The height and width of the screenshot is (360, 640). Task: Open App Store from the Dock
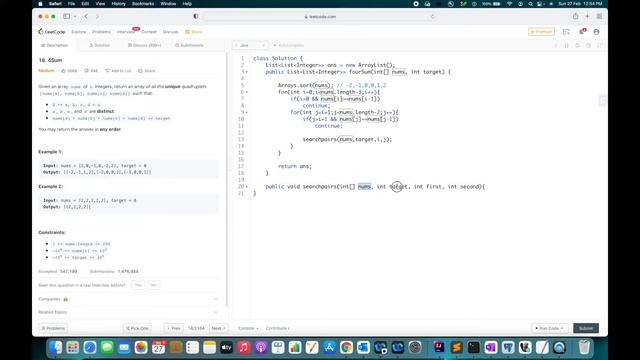329,347
